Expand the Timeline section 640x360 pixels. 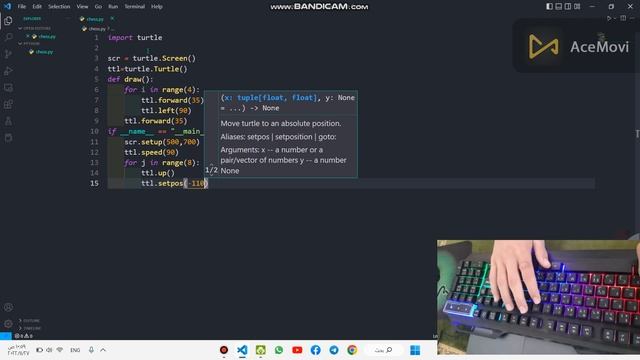pyautogui.click(x=30, y=328)
